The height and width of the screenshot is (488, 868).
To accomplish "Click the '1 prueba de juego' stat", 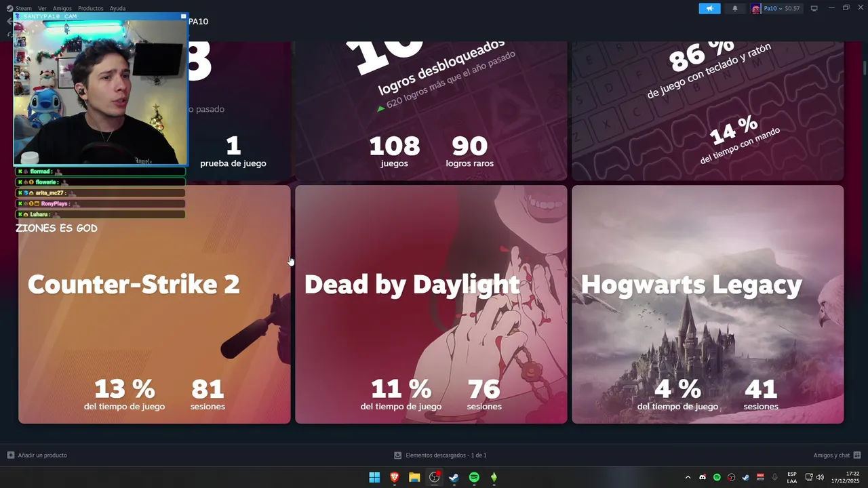I will coord(233,151).
